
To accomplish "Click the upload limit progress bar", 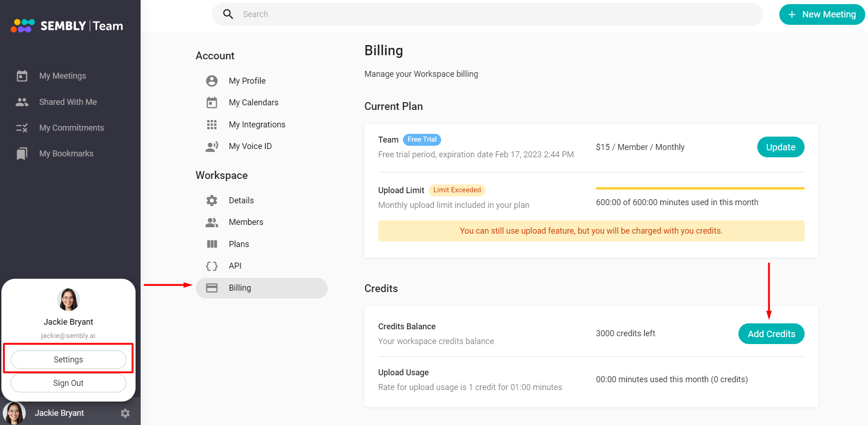I will [700, 189].
